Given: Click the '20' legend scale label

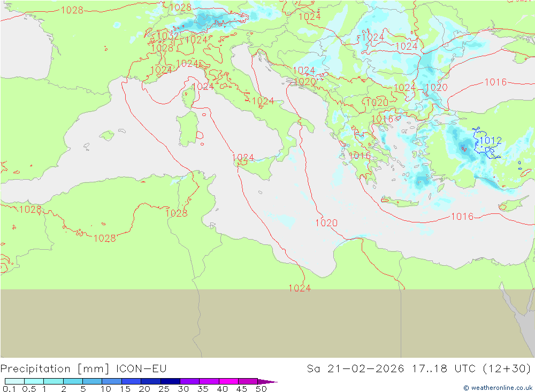Looking at the screenshot, I should tap(144, 389).
